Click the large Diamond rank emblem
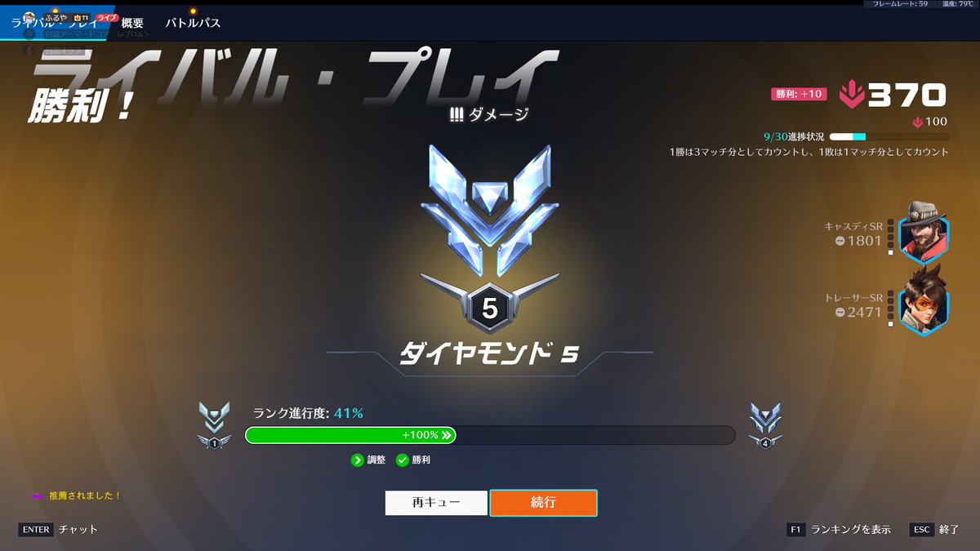980x551 pixels. pos(490,211)
